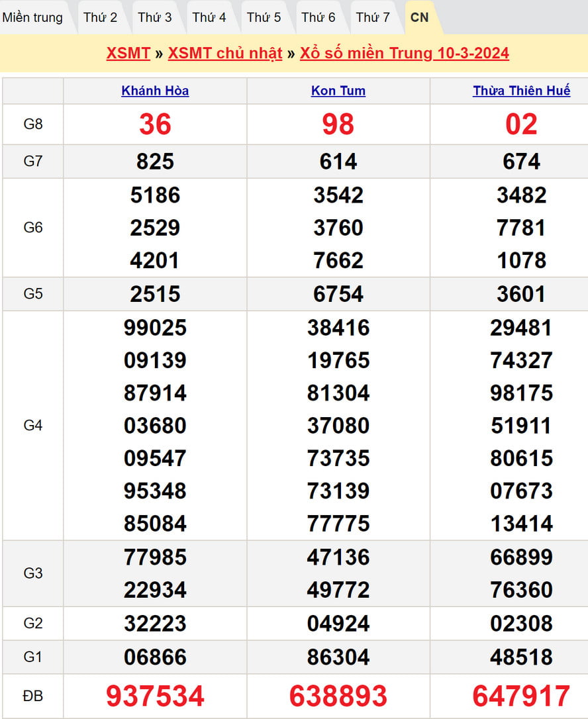Click the red G8 number 36
The height and width of the screenshot is (719, 588).
coord(155,124)
